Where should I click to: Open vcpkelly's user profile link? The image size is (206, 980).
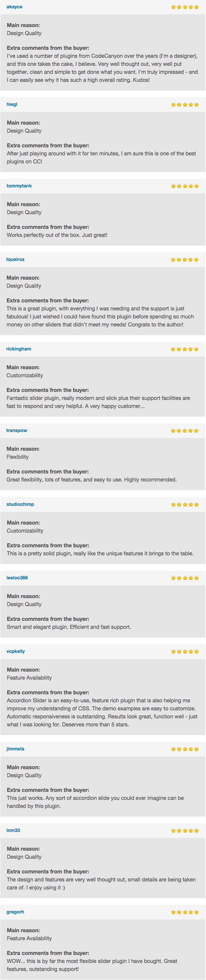click(16, 651)
